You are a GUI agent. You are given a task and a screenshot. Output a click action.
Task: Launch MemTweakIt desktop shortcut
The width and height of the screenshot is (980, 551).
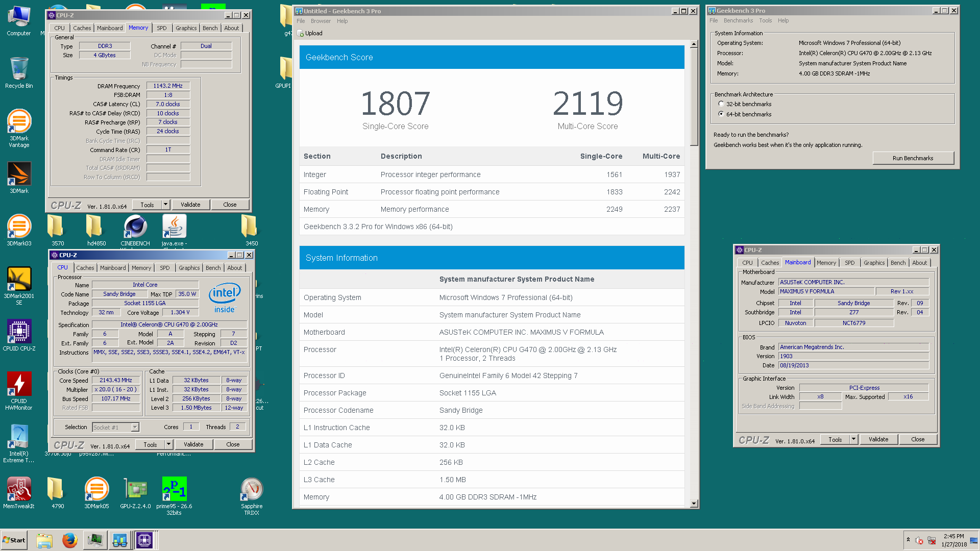19,493
